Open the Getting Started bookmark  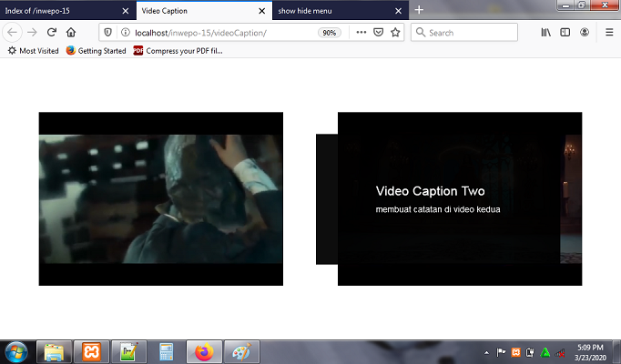click(96, 51)
